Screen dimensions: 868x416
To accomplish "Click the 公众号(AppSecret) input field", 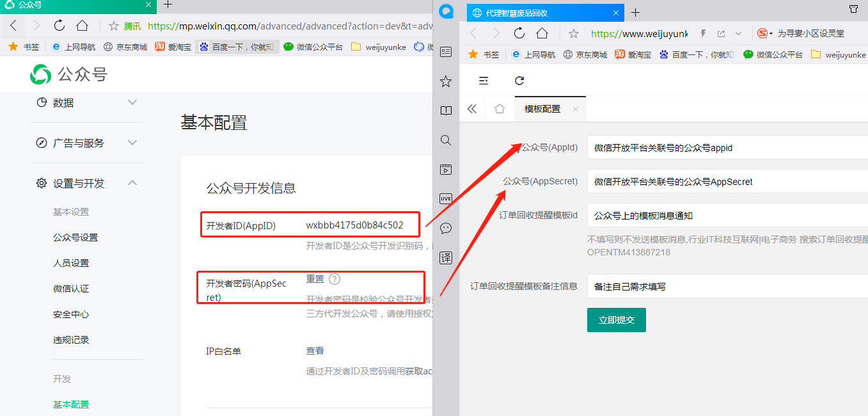I will point(727,181).
